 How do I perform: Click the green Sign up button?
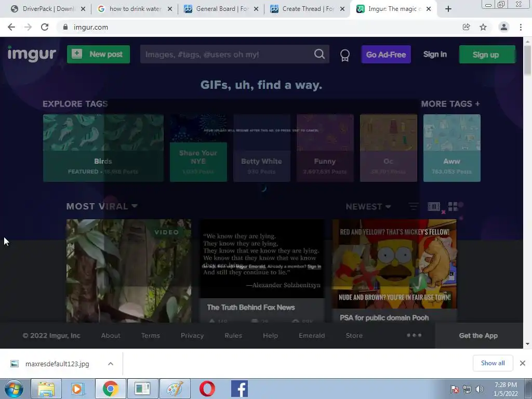coord(487,55)
